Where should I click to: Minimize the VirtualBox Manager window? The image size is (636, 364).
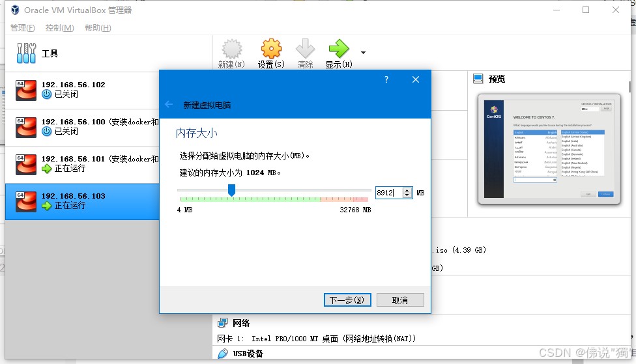pos(556,10)
